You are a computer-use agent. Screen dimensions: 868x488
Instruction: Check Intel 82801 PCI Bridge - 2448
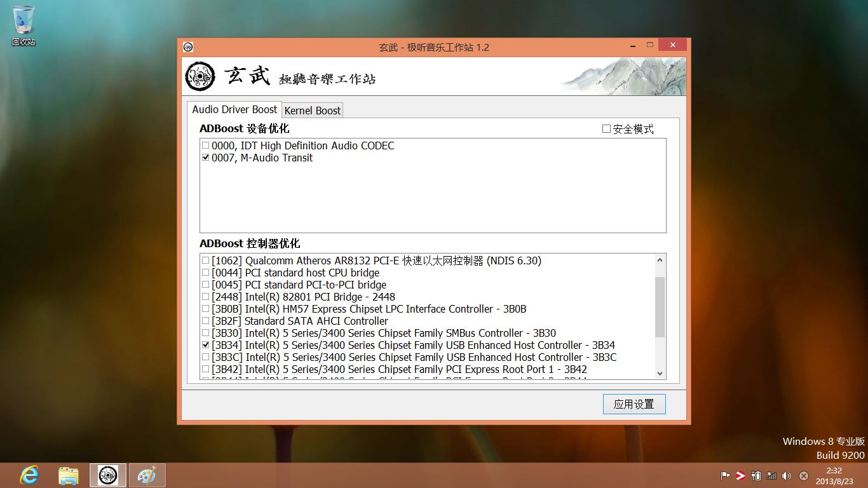point(205,297)
